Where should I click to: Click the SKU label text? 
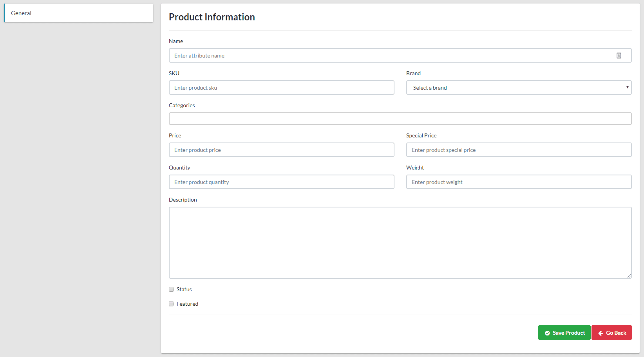(x=174, y=73)
